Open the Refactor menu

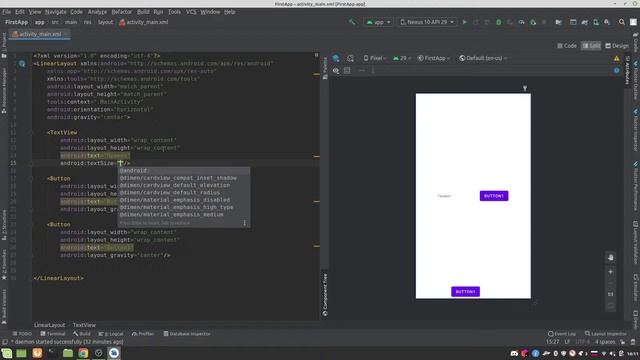point(122,12)
